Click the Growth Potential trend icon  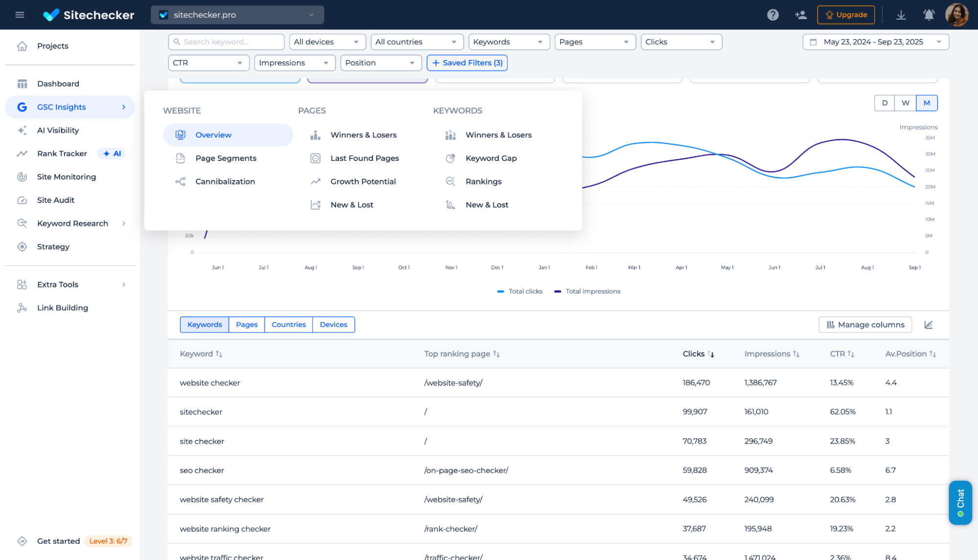[316, 181]
